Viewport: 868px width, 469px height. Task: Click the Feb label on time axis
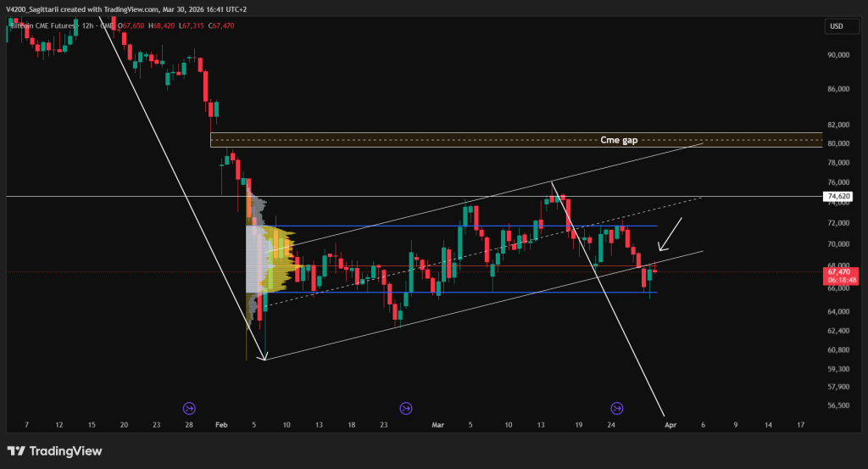(x=221, y=424)
